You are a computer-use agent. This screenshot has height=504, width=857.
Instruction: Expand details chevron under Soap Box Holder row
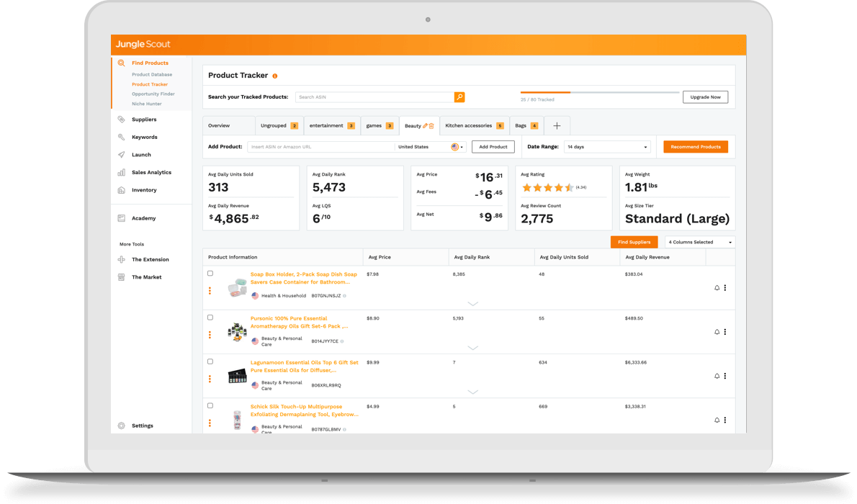[x=472, y=304]
